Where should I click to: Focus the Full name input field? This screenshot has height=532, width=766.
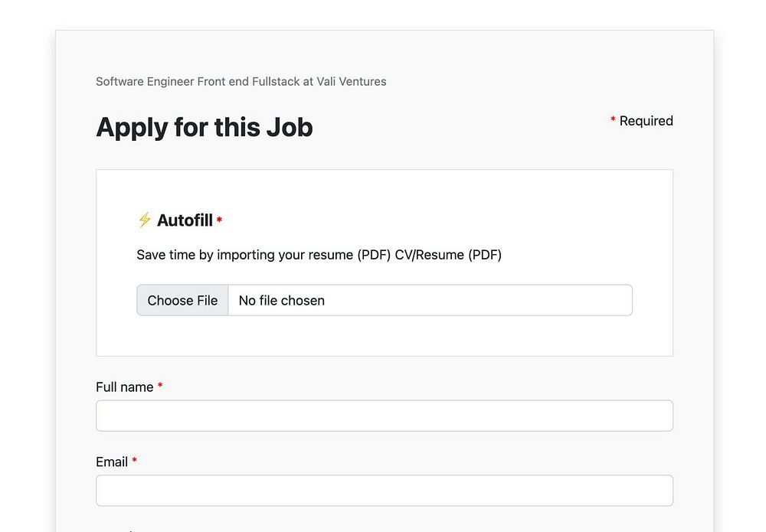(x=384, y=416)
